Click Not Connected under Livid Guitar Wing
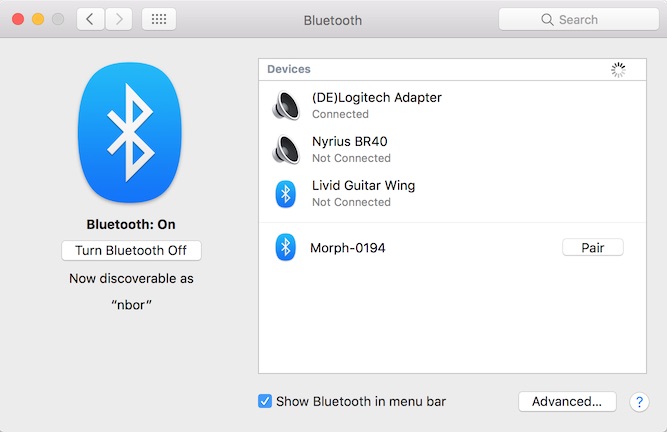Viewport: 667px width, 432px height. click(351, 202)
